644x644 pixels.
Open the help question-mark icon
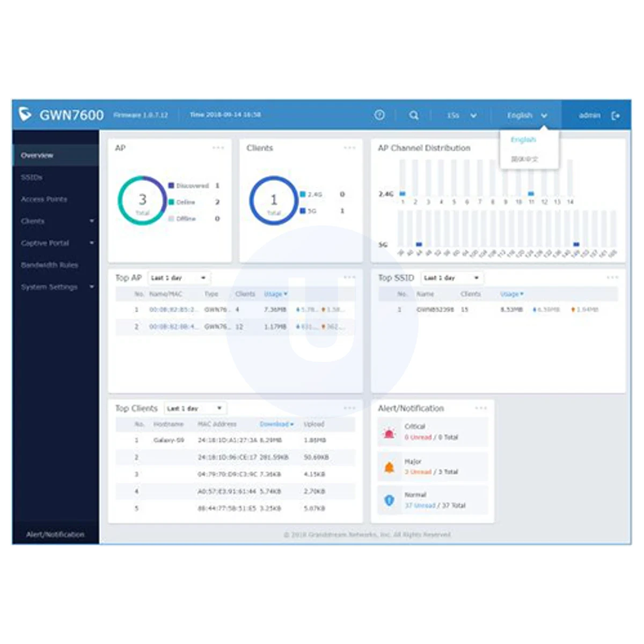[x=379, y=115]
